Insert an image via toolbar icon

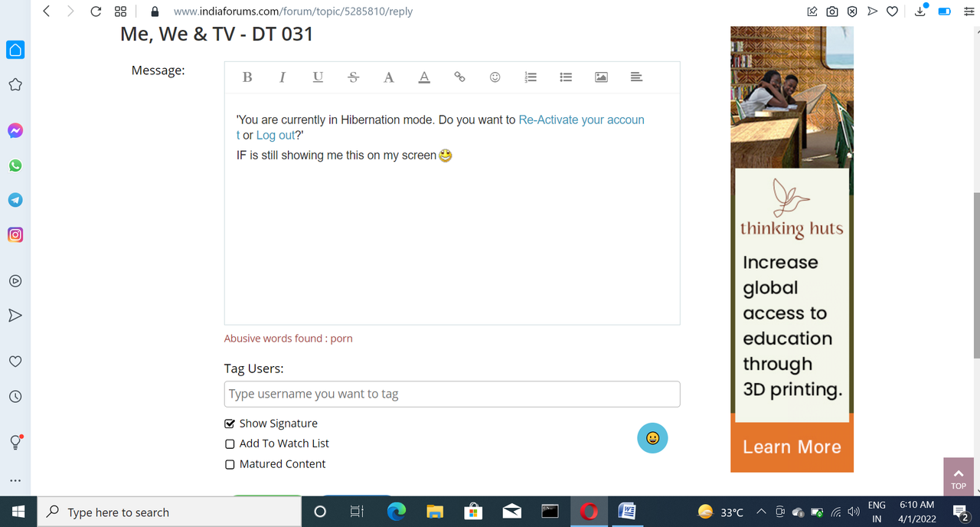click(601, 77)
